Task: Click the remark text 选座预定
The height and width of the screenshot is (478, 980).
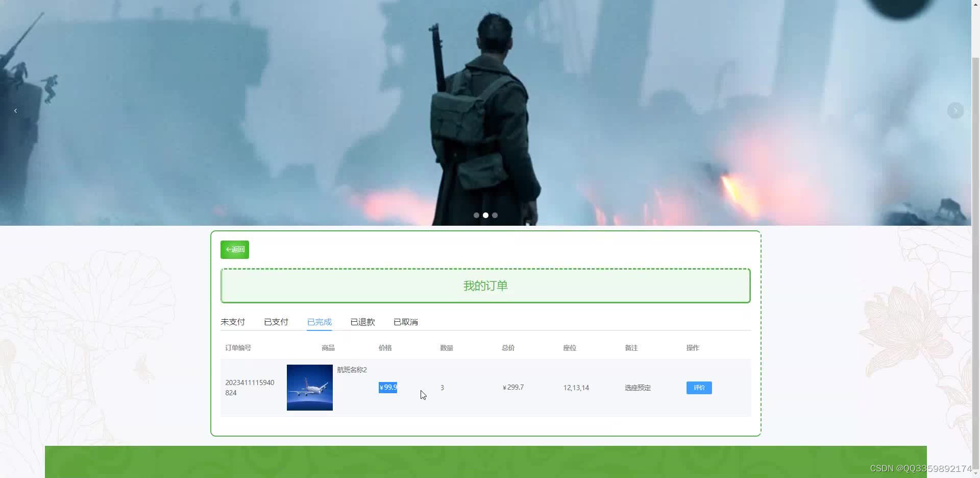Action: (x=638, y=388)
